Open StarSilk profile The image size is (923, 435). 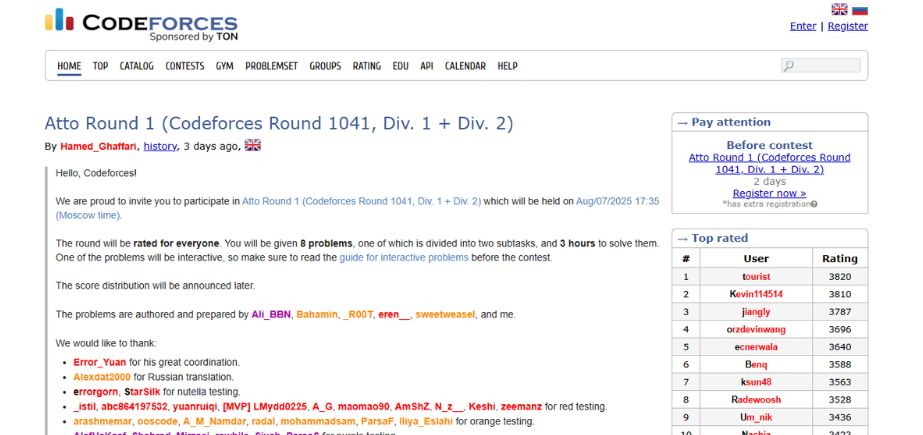(142, 391)
